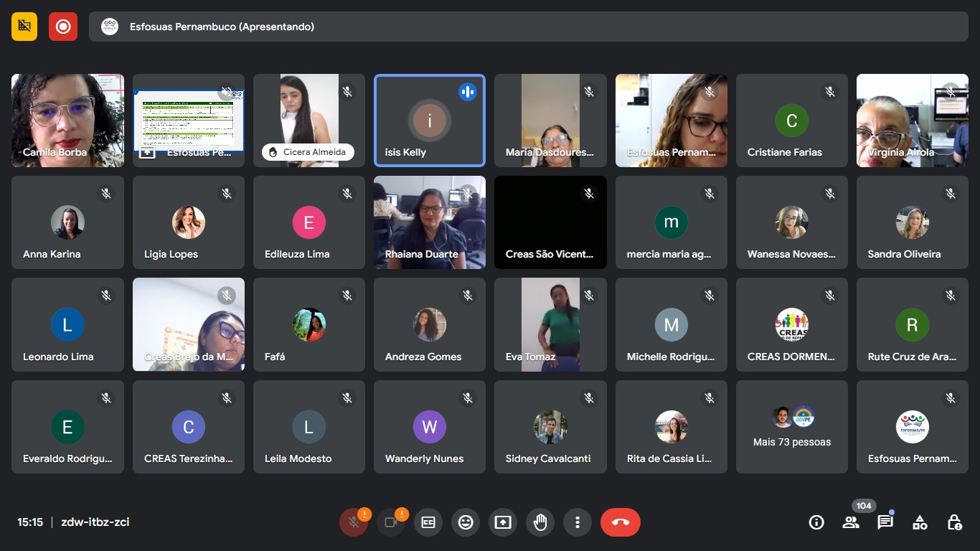This screenshot has width=980, height=551.
Task: Select the shared presentation thumbnail tile
Action: tap(189, 120)
